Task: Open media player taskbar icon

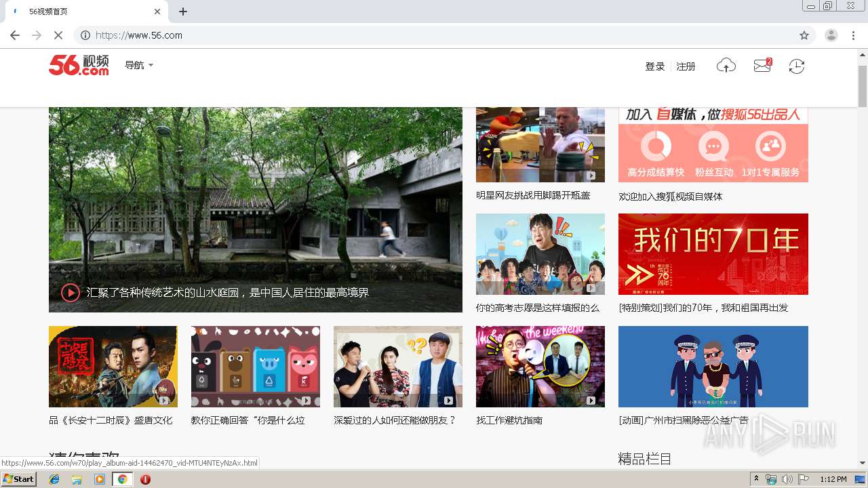Action: click(100, 479)
